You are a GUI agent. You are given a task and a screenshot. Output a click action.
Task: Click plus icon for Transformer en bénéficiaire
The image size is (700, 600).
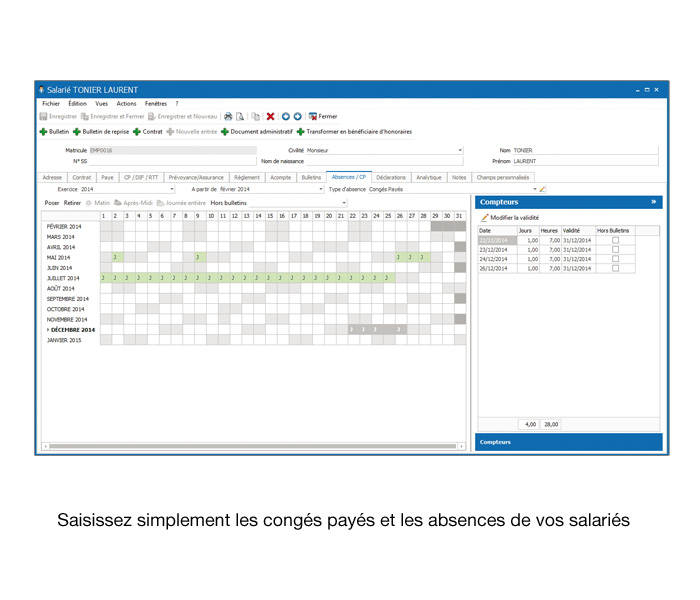[301, 132]
